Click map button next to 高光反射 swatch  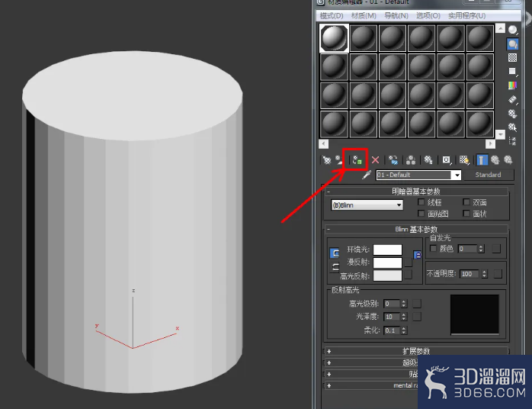(x=409, y=275)
